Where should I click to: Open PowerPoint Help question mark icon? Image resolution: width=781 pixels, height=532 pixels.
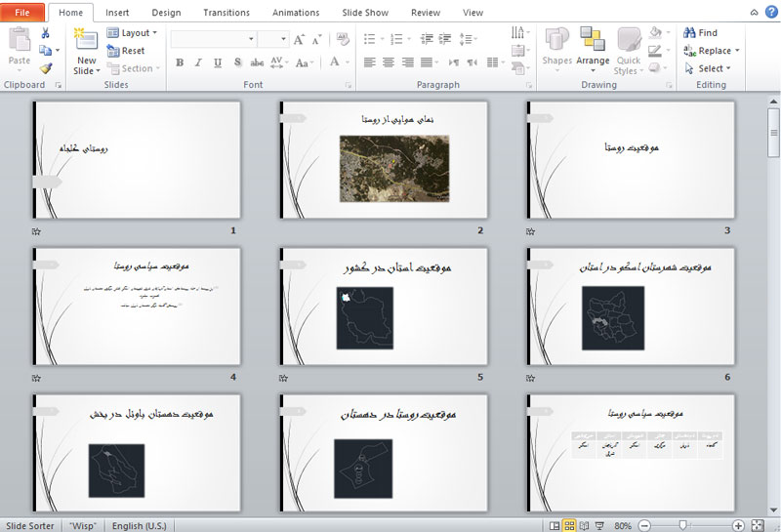770,12
